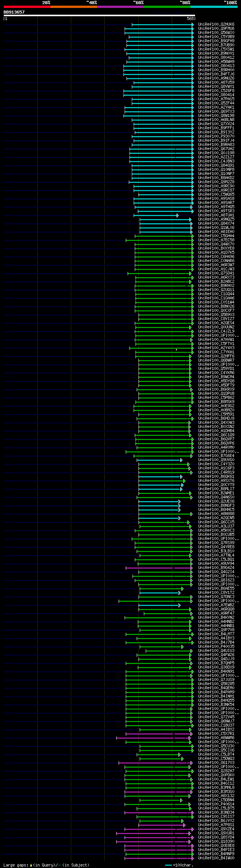Click the white query sequence bar

pyautogui.click(x=99, y=15)
